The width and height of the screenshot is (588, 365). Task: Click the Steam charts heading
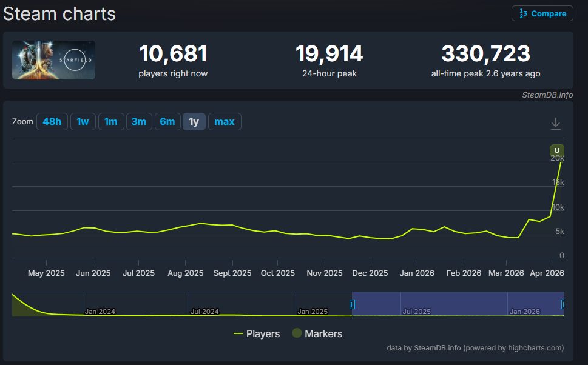point(59,14)
